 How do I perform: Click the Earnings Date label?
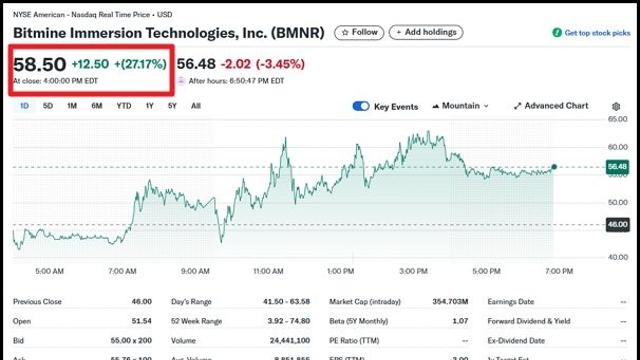click(511, 302)
